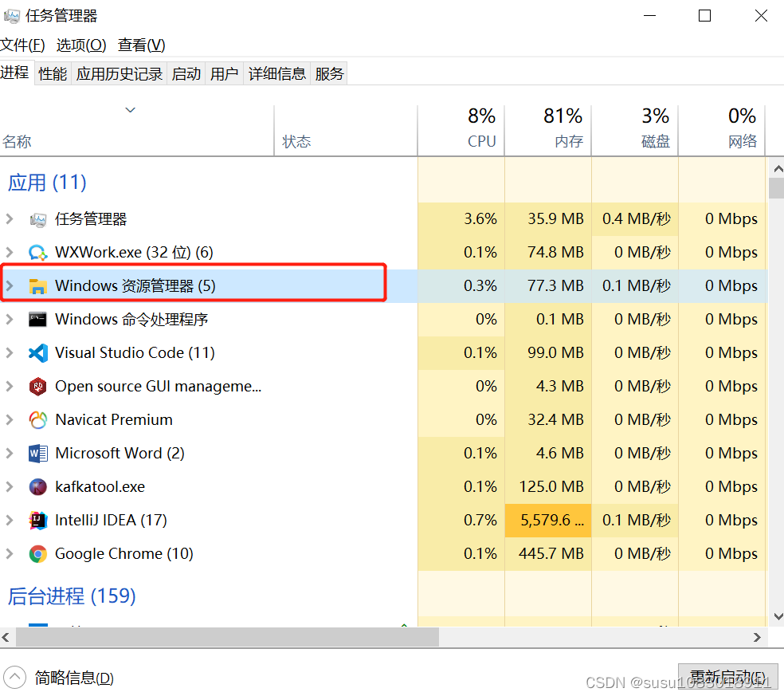784x696 pixels.
Task: Click the Navicat Premium icon
Action: (x=38, y=420)
